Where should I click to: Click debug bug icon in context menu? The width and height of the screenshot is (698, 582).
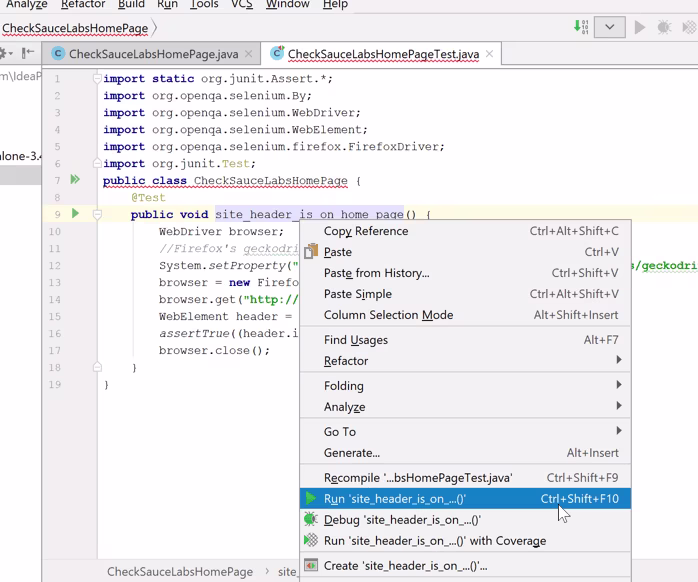click(x=311, y=519)
